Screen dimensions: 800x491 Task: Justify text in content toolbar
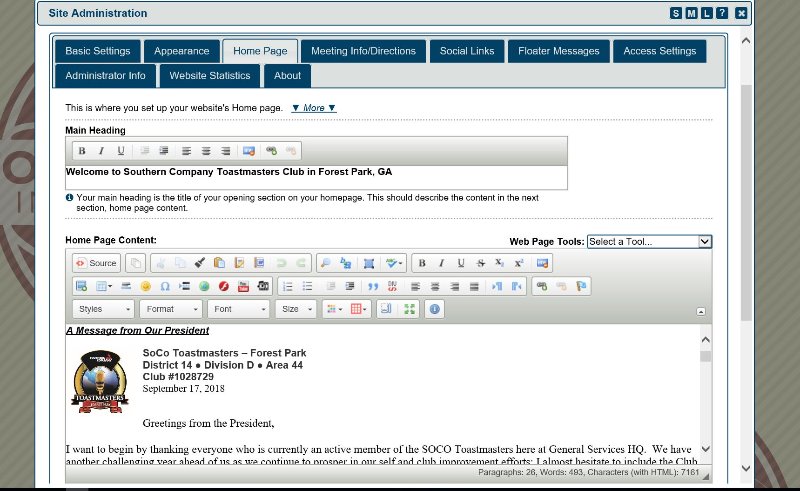point(474,286)
